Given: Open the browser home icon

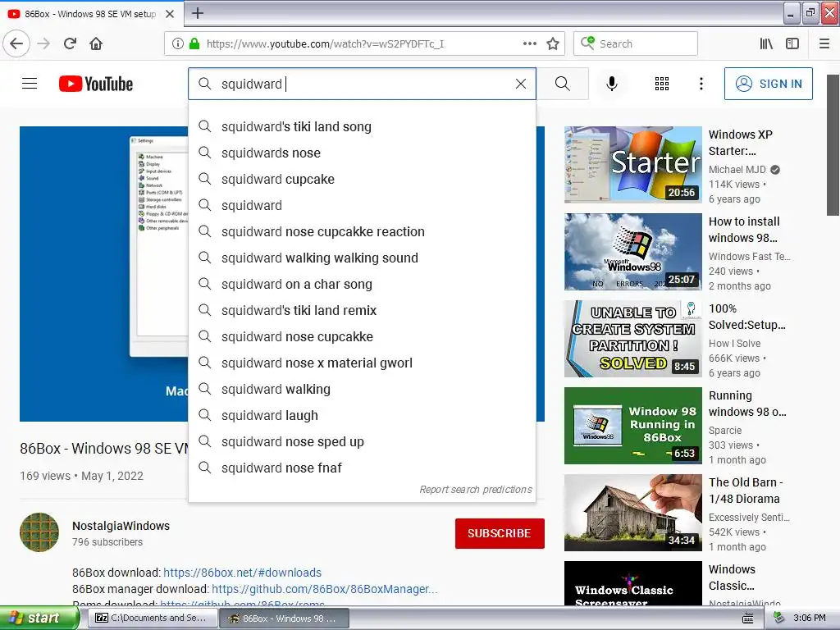Looking at the screenshot, I should click(x=96, y=43).
